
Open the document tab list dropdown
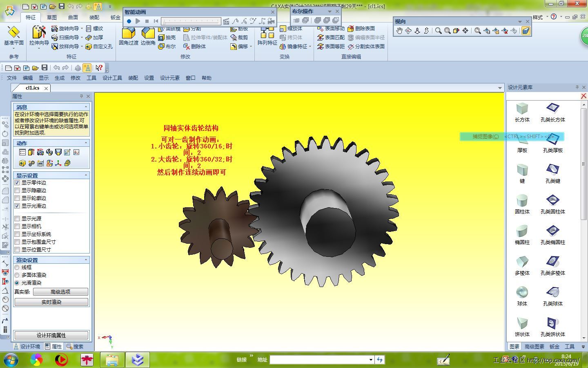click(x=500, y=88)
